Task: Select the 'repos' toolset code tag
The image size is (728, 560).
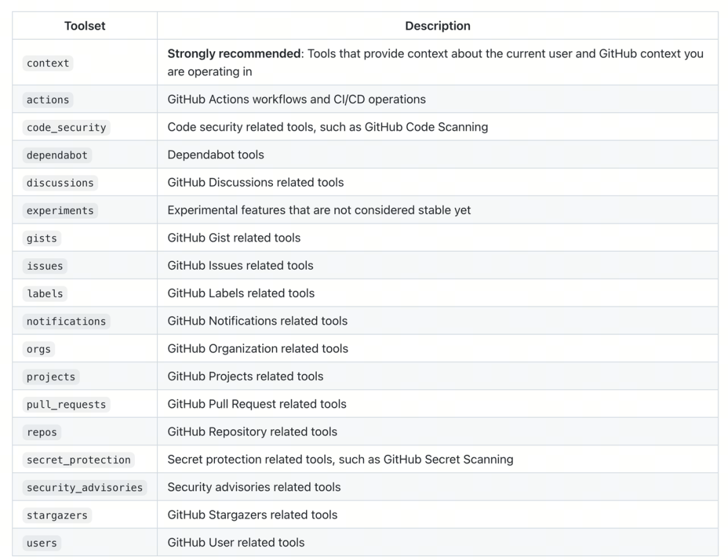Action: point(42,432)
